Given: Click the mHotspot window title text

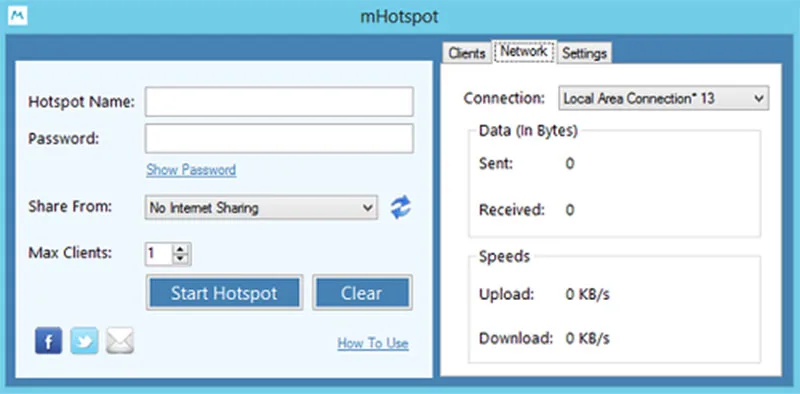Looking at the screenshot, I should (x=399, y=17).
